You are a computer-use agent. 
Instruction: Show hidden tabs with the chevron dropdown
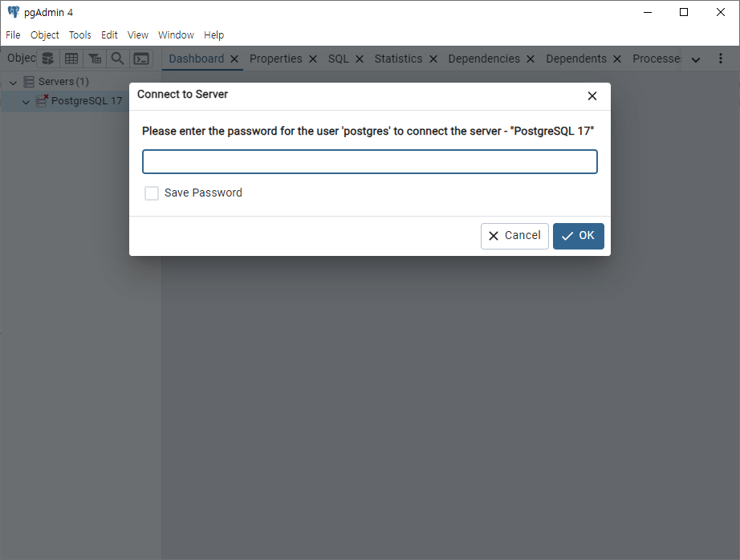tap(696, 59)
